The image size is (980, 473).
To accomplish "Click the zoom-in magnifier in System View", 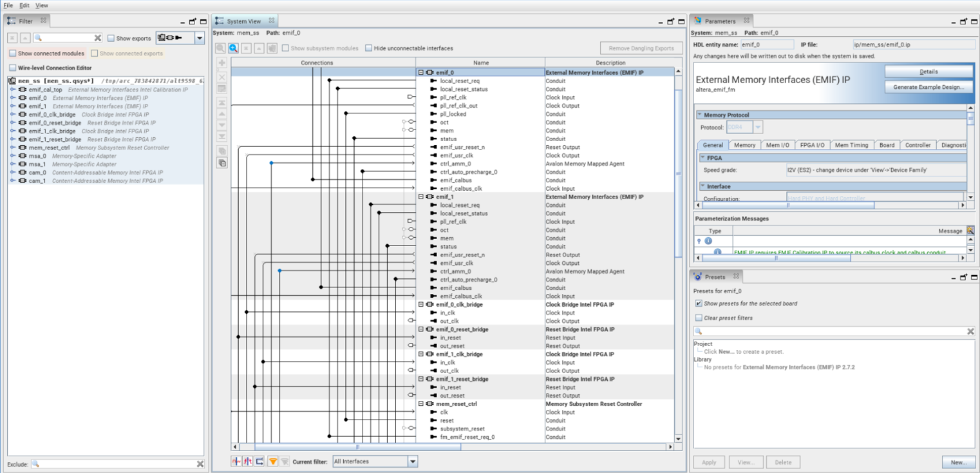I will click(233, 48).
